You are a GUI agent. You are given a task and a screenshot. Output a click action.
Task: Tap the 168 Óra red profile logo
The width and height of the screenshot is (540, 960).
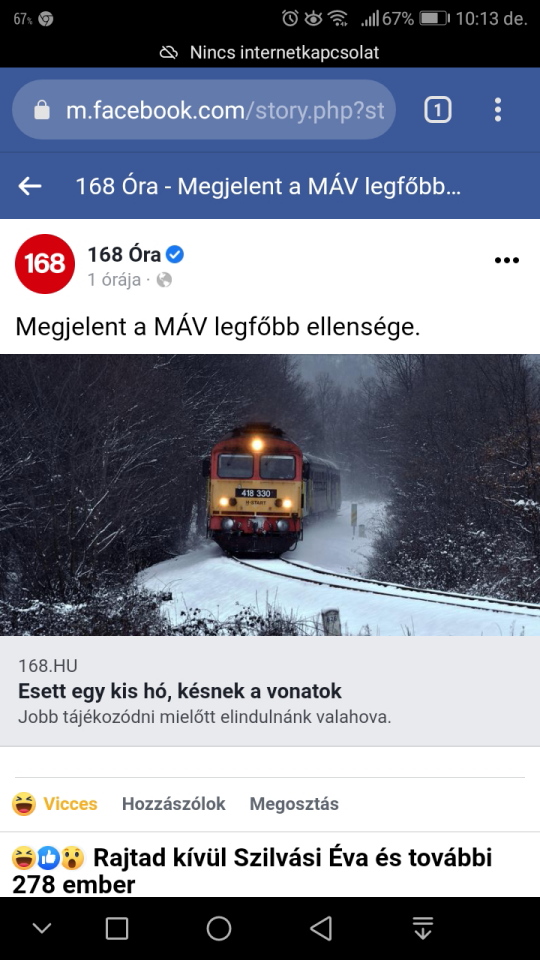click(x=45, y=264)
